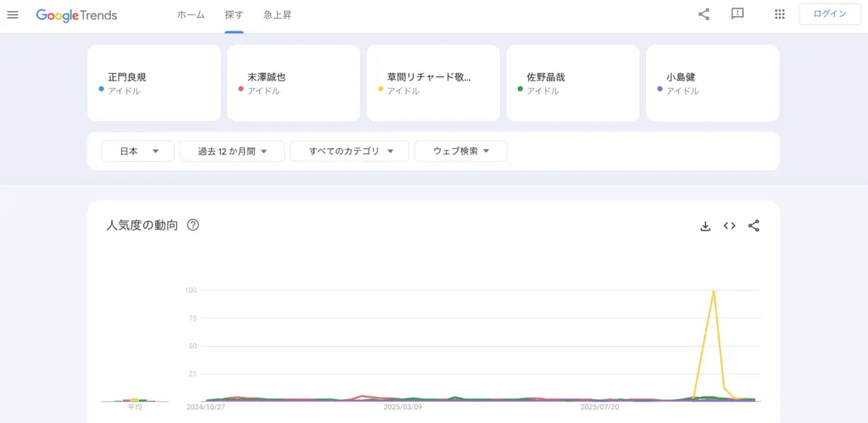Switch to the 探す tab
Screen dimensions: 868x423
pyautogui.click(x=234, y=15)
